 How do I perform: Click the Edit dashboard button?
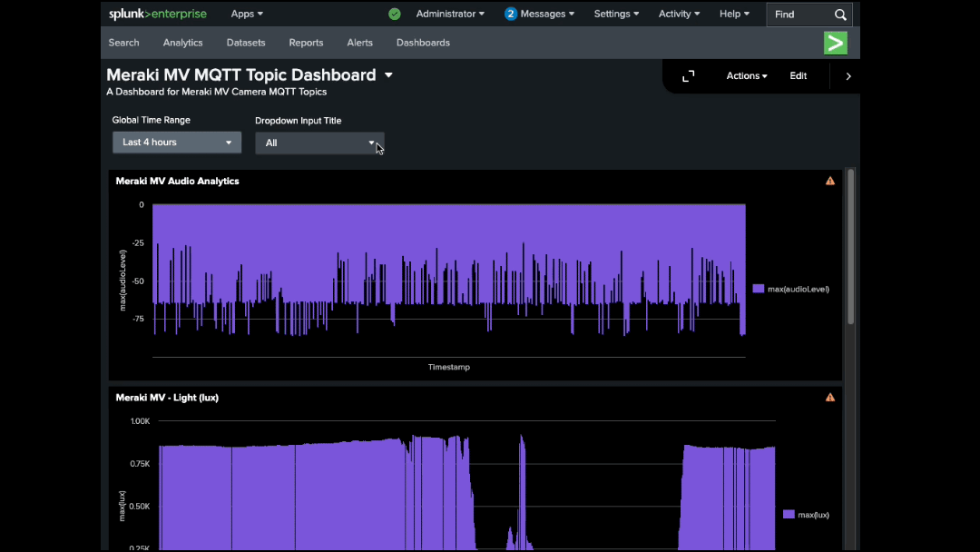point(799,75)
